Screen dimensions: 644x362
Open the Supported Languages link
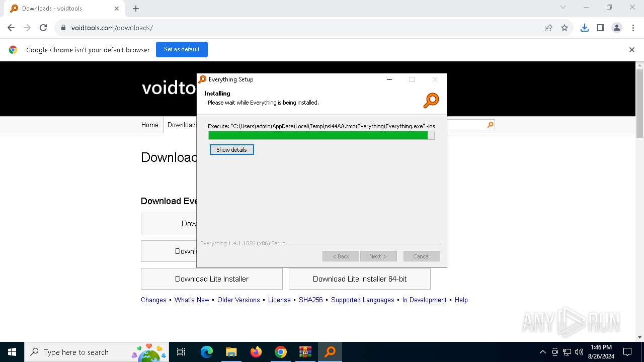363,300
